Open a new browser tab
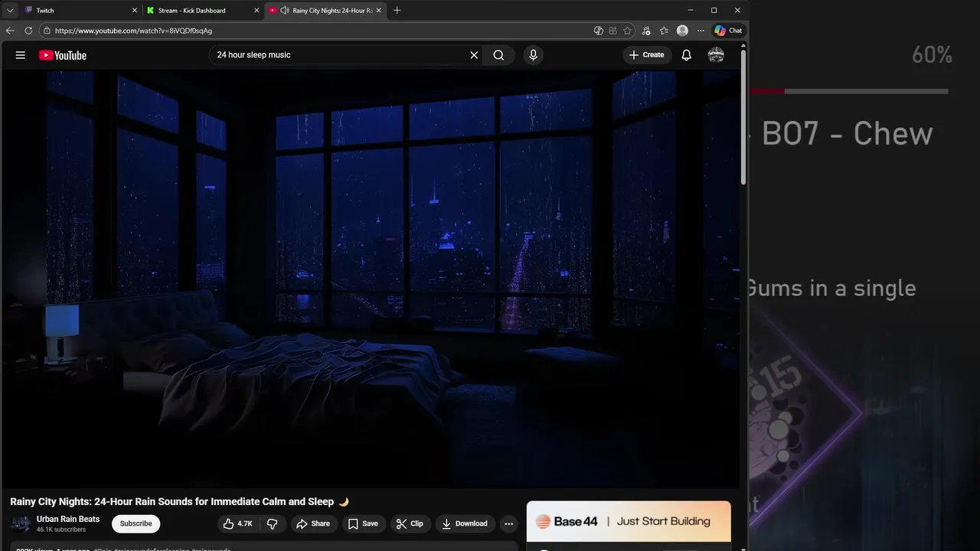The image size is (980, 551). 397,11
